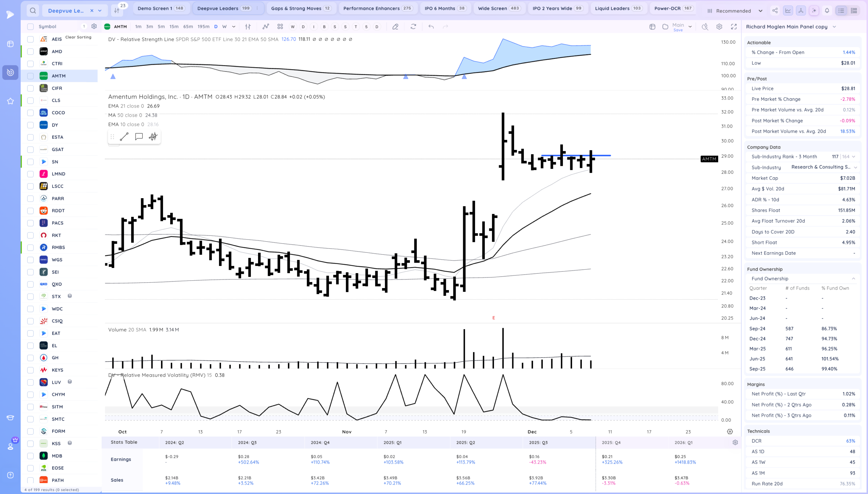Open the indicators icon in chart toolbar
868x494 pixels.
pos(265,26)
